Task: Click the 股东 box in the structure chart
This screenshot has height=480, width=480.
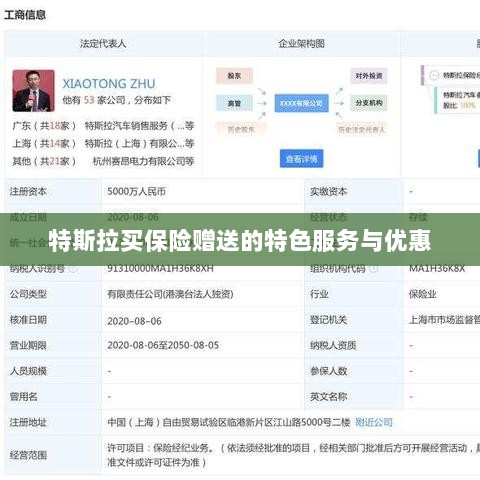Action: 234,76
